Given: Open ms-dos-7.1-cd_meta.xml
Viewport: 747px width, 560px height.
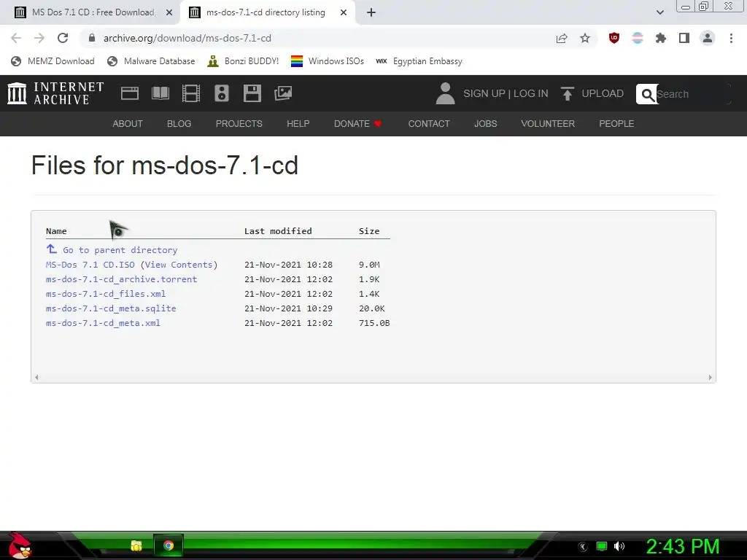Looking at the screenshot, I should [103, 323].
